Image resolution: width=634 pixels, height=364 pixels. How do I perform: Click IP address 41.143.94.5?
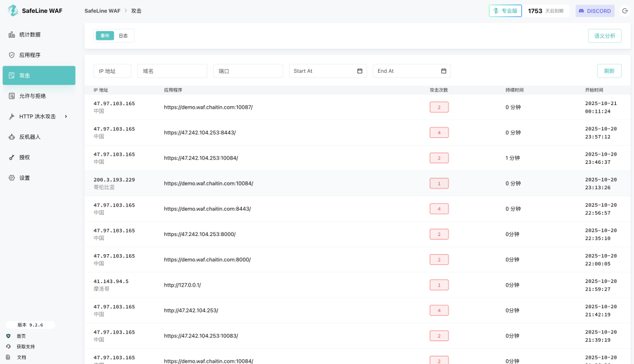[x=111, y=281]
